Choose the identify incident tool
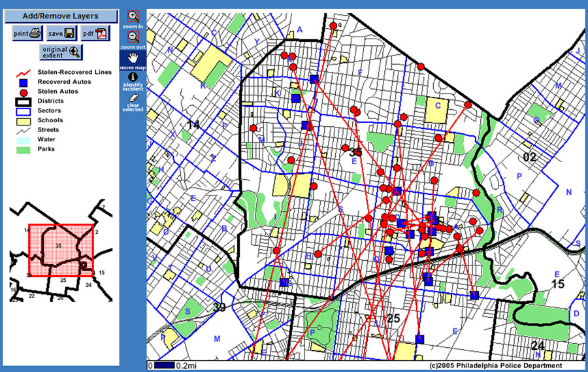588x372 pixels. pyautogui.click(x=133, y=82)
